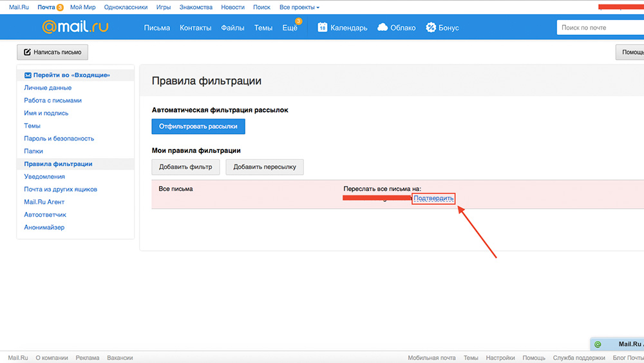The width and height of the screenshot is (644, 363).
Task: Click the envelope icon beside «Входящие»
Action: coord(28,75)
